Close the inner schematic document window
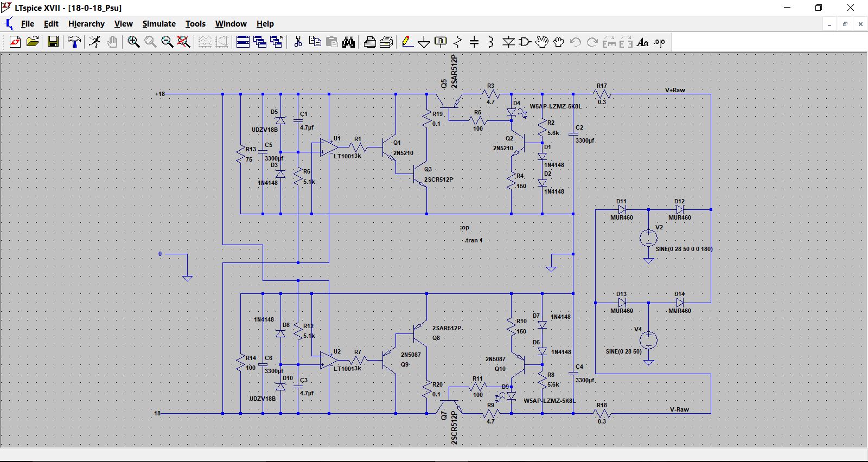The width and height of the screenshot is (868, 462). point(860,24)
